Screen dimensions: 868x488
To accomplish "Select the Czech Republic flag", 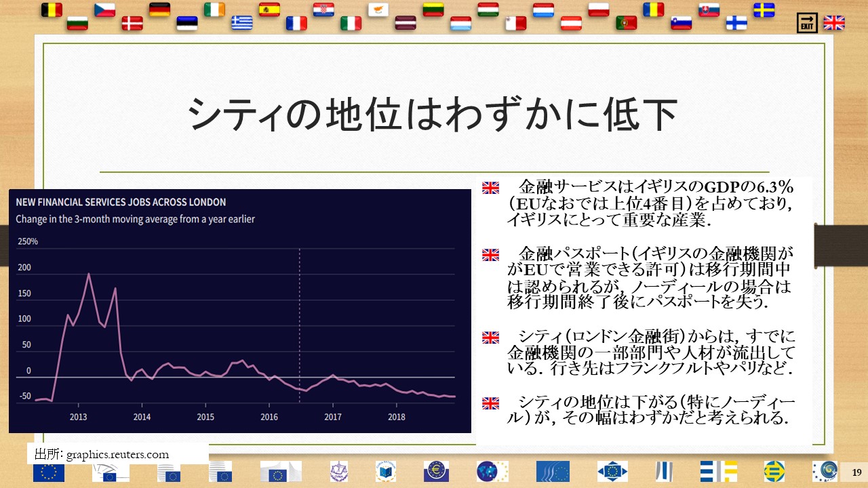I will tap(105, 9).
